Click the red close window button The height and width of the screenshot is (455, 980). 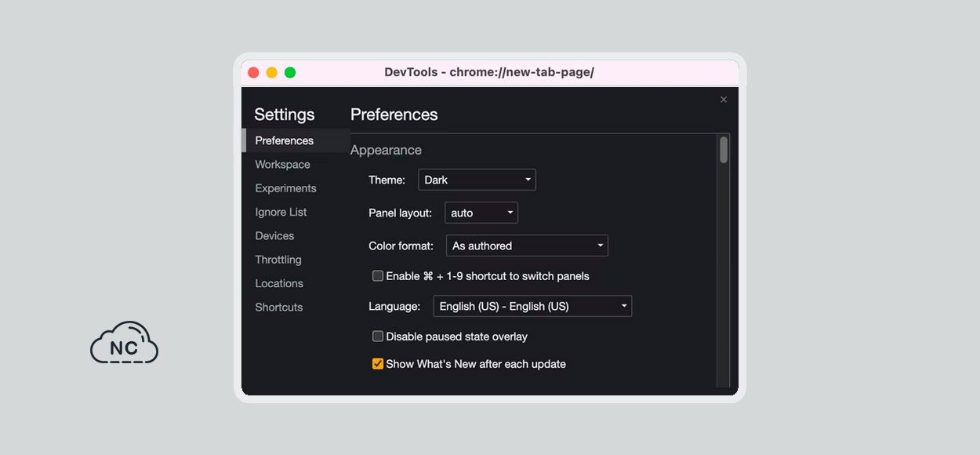tap(253, 72)
